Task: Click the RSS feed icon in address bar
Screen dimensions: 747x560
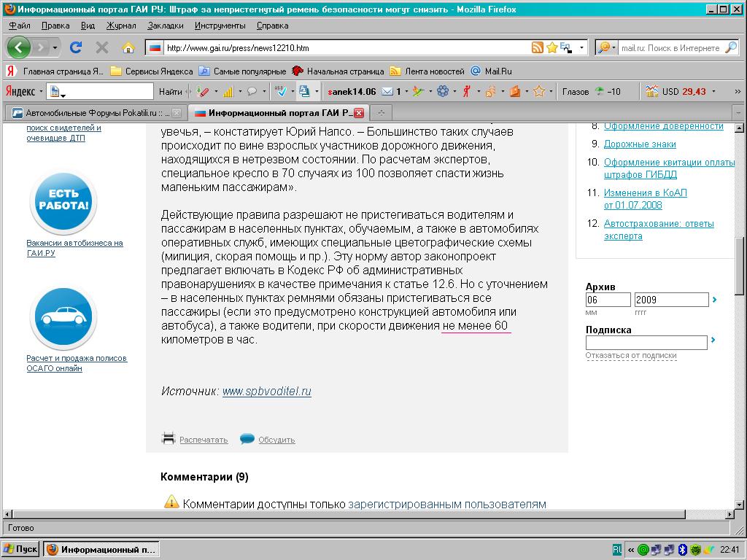Action: (x=538, y=48)
